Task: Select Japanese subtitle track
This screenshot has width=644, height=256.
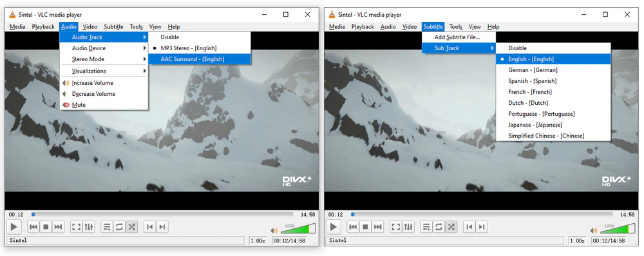Action: pyautogui.click(x=553, y=125)
